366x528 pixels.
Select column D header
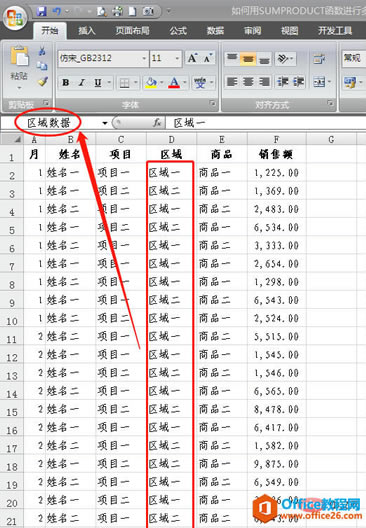(171, 139)
